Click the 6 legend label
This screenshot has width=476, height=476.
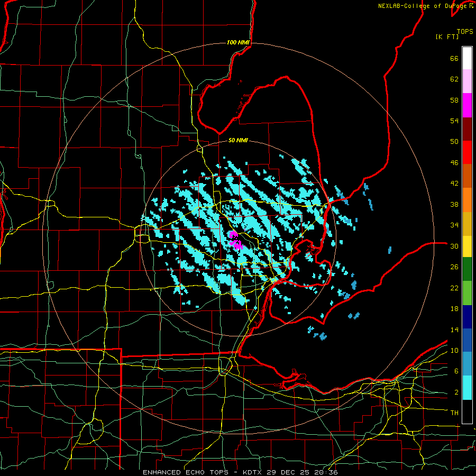[x=456, y=371]
